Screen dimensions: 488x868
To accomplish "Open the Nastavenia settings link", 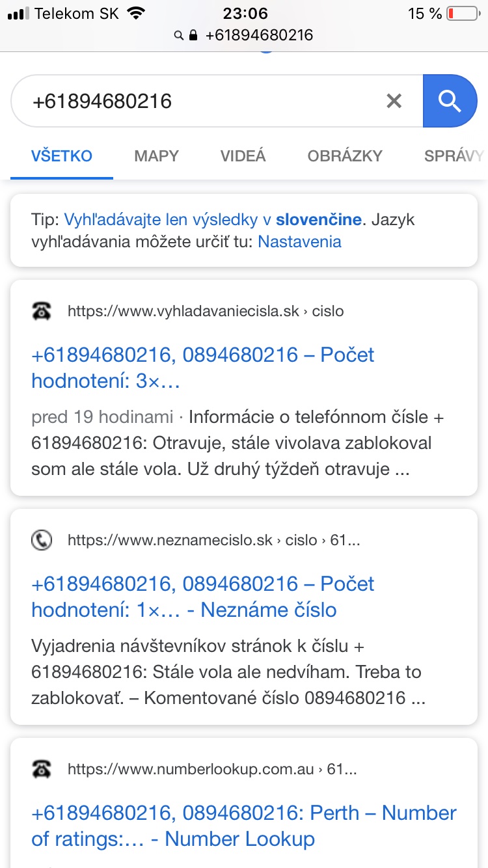I will (x=299, y=242).
